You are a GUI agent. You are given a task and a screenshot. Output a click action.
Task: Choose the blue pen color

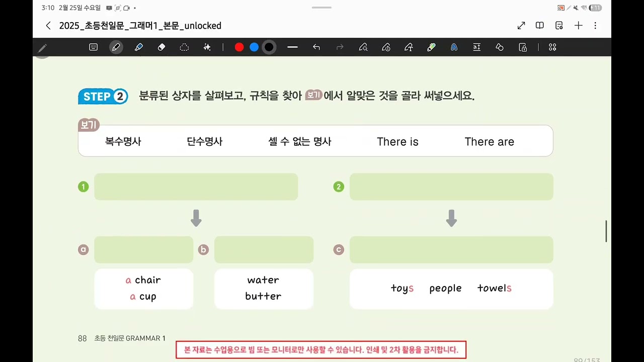pyautogui.click(x=254, y=47)
